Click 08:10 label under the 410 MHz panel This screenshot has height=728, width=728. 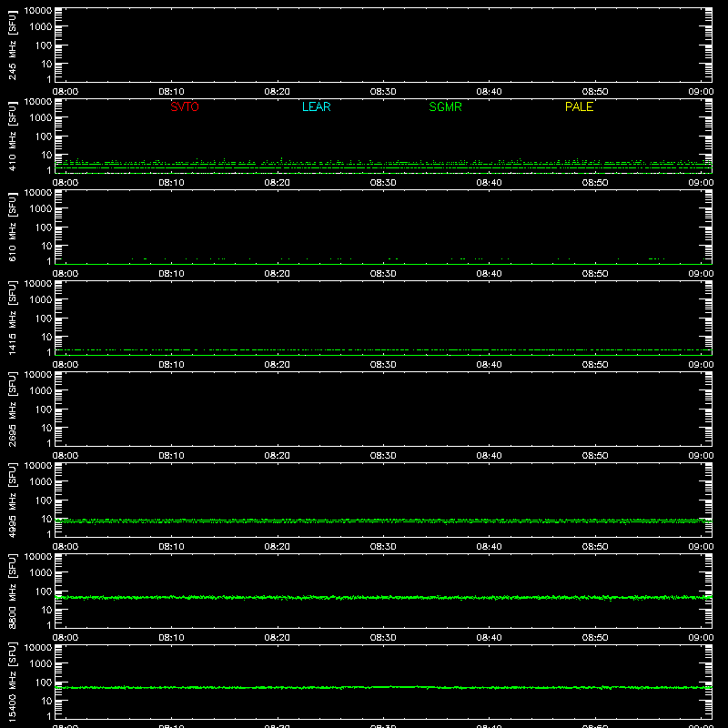tap(171, 183)
